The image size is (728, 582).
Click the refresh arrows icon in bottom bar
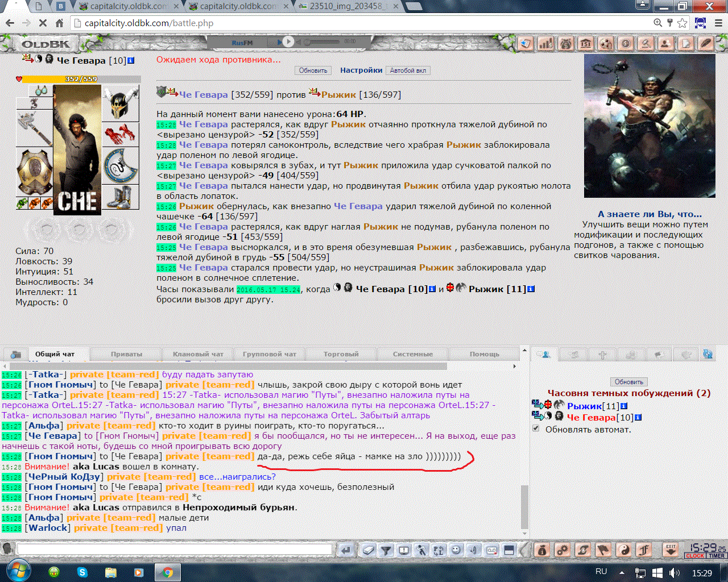583,550
